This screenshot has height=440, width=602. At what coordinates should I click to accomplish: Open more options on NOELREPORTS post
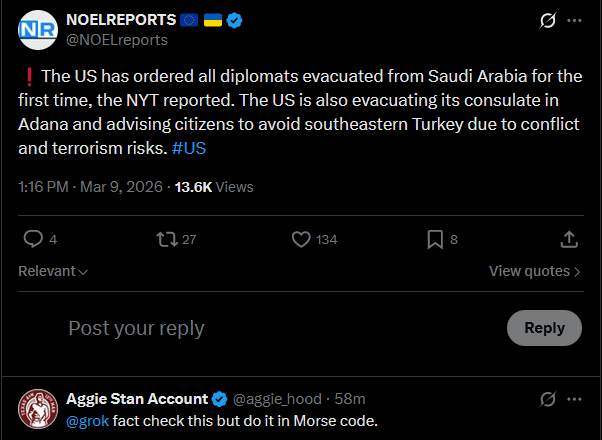coord(574,20)
